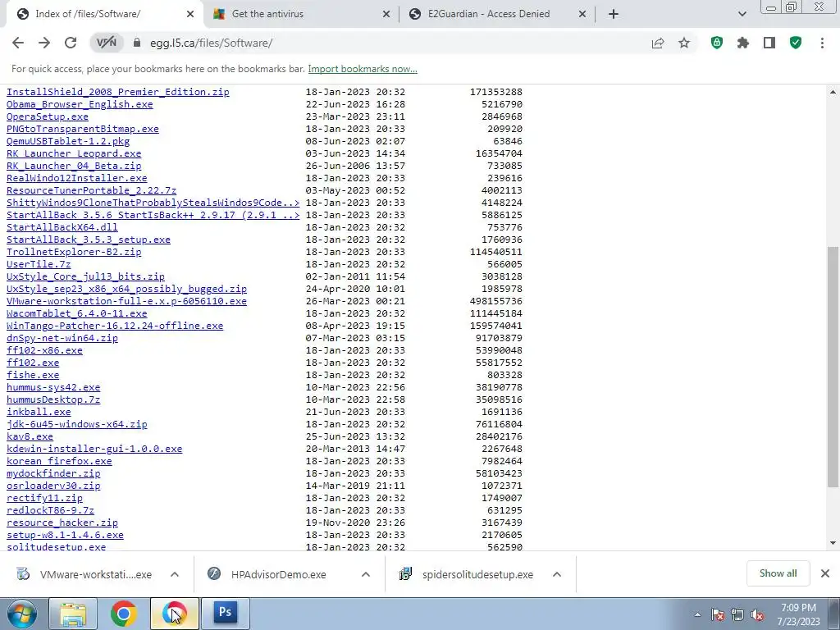The width and height of the screenshot is (840, 630).
Task: Click the VPN badge in address bar
Action: 107,43
